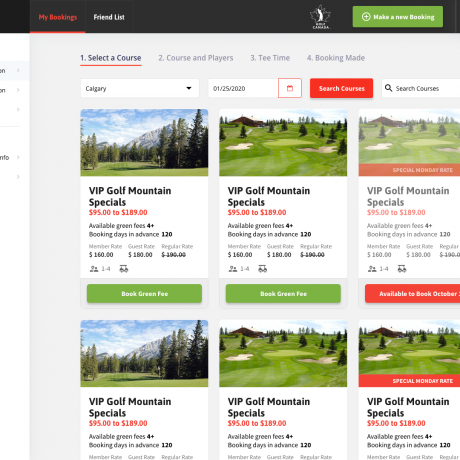The image size is (460, 460).
Task: Click players icon on second course card
Action: (233, 269)
